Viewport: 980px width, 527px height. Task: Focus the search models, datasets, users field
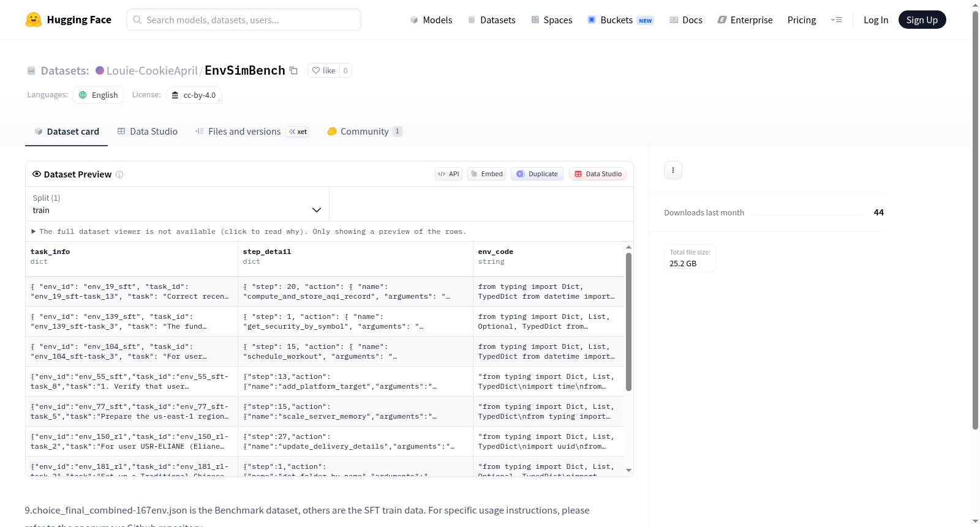[x=244, y=20]
